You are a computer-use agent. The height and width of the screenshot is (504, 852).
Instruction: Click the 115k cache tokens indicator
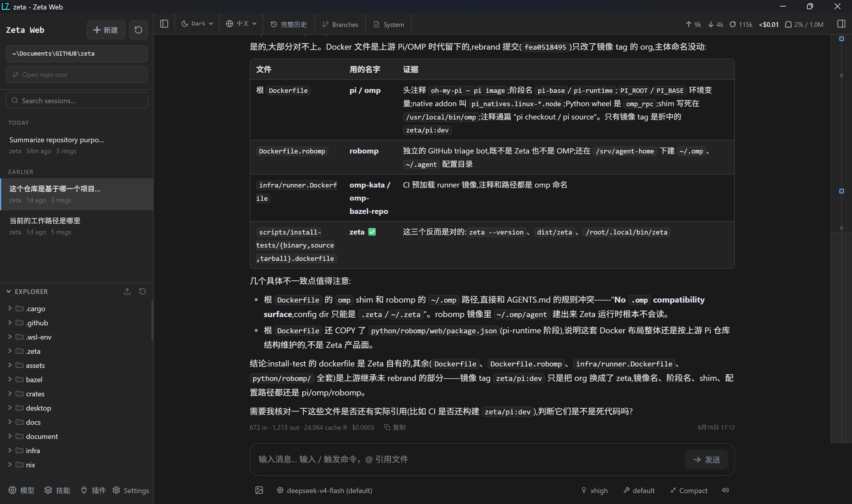[x=741, y=25]
